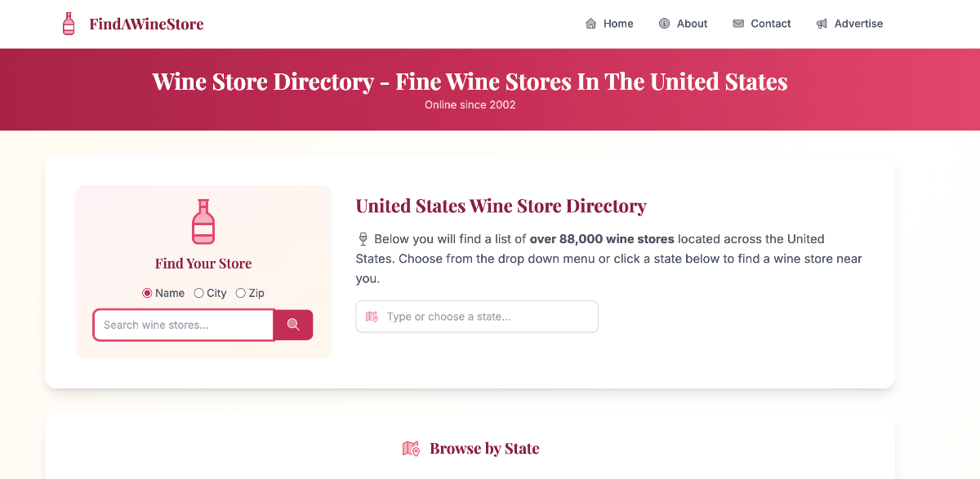This screenshot has width=980, height=479.
Task: Click the map icon inside the state field
Action: coord(371,317)
